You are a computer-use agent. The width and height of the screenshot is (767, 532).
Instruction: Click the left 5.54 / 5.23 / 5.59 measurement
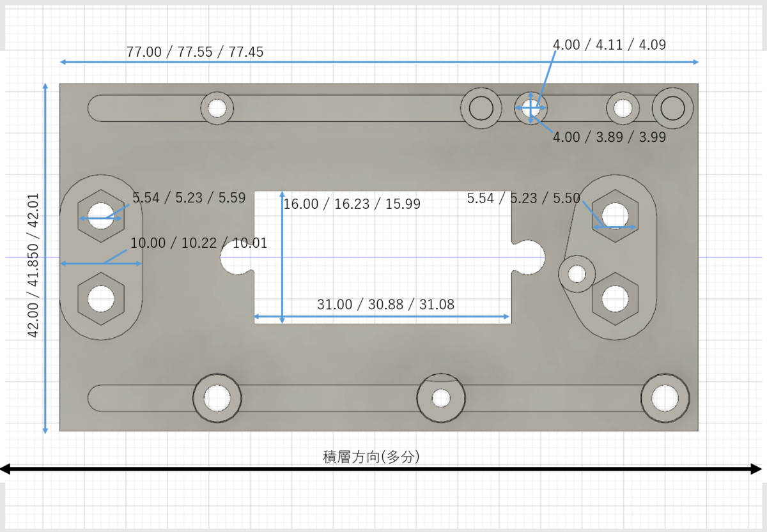click(x=189, y=198)
